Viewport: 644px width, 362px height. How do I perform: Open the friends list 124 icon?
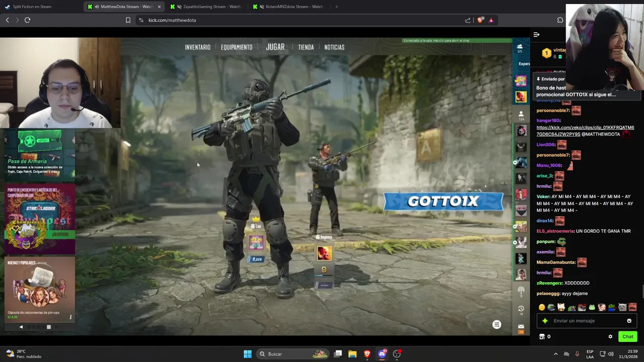[x=521, y=116]
